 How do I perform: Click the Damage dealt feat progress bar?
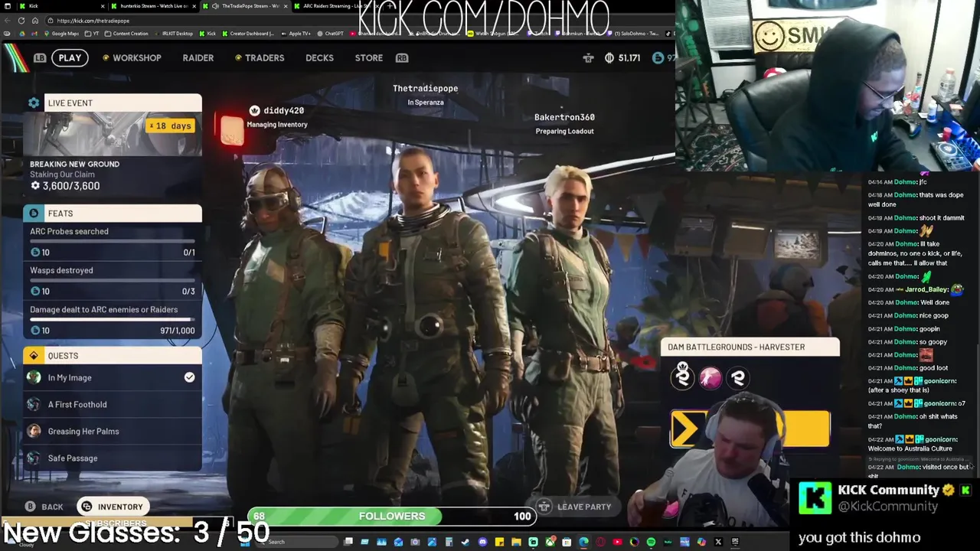112,319
